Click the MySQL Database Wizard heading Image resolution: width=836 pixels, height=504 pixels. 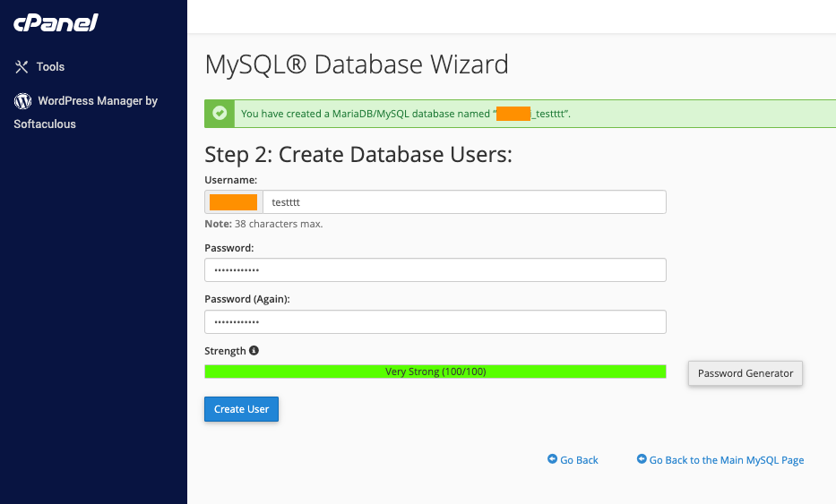357,64
